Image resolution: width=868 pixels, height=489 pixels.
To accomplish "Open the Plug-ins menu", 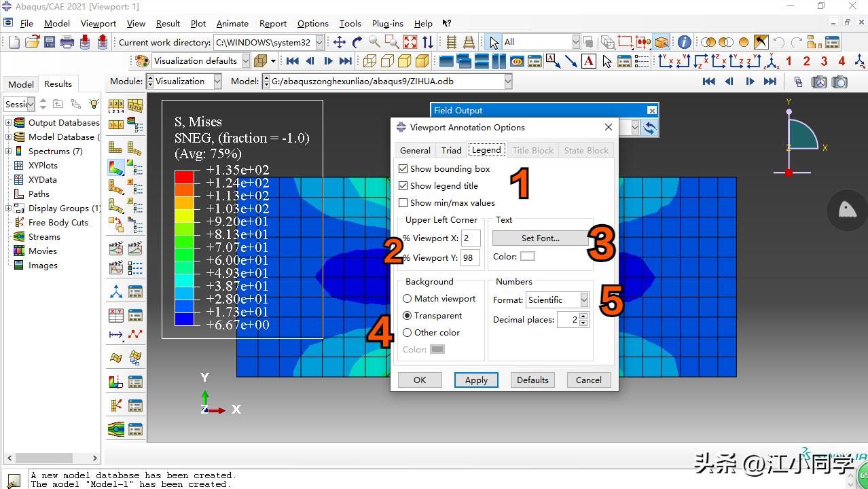I will pyautogui.click(x=387, y=23).
